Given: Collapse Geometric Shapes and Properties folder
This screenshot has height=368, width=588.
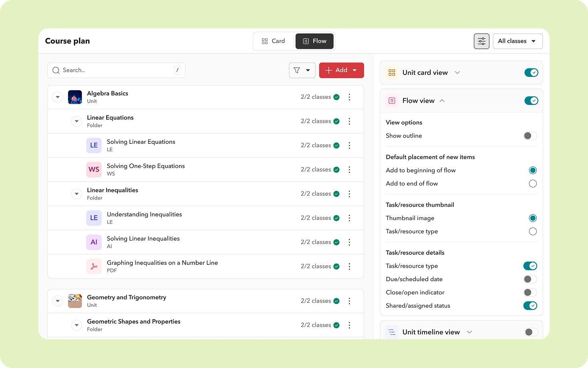Looking at the screenshot, I should coord(77,325).
